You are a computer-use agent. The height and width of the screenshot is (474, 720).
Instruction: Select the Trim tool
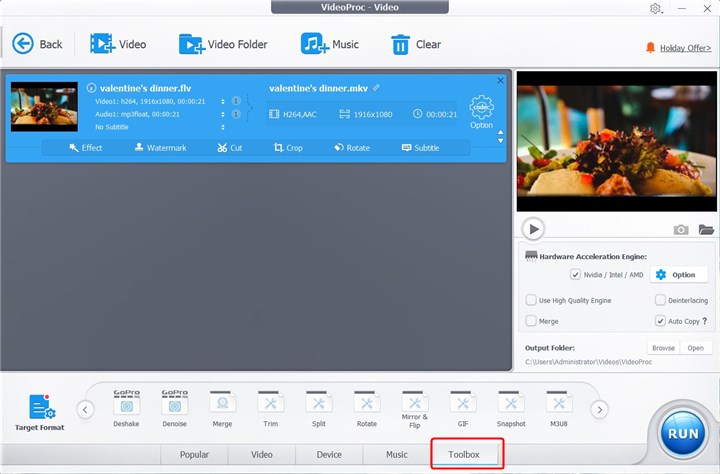[270, 408]
